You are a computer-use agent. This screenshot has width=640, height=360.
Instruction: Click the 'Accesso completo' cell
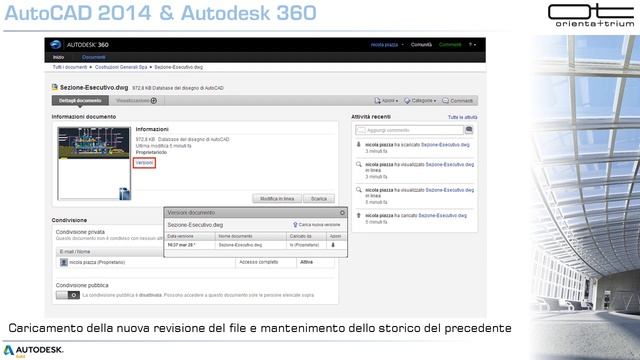(259, 262)
